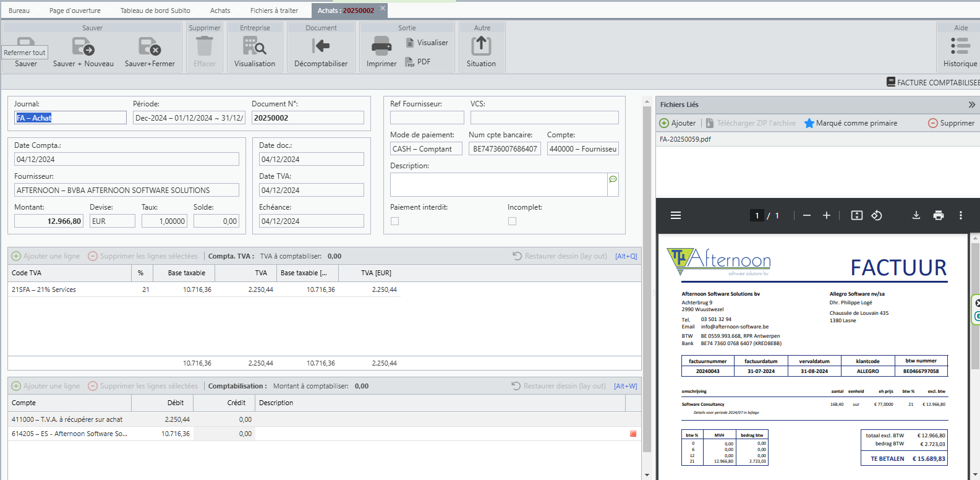The width and height of the screenshot is (980, 480).
Task: Click the Ref Fournisseur input field
Action: click(x=427, y=118)
